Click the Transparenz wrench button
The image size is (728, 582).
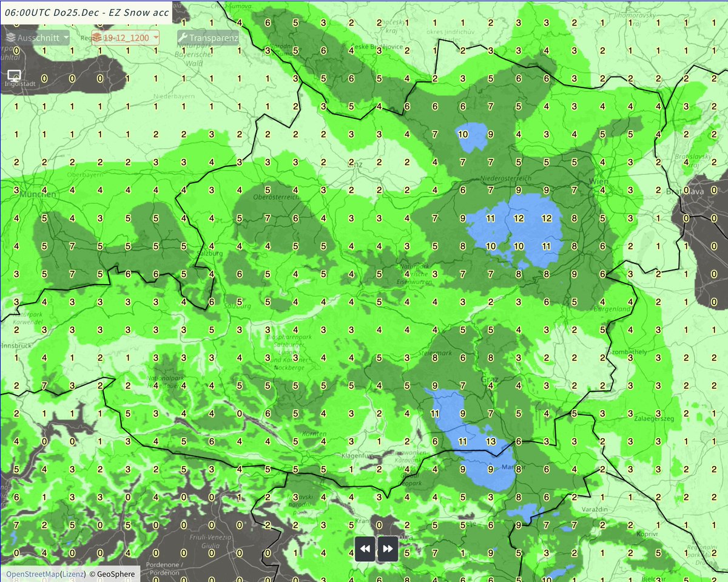[207, 38]
